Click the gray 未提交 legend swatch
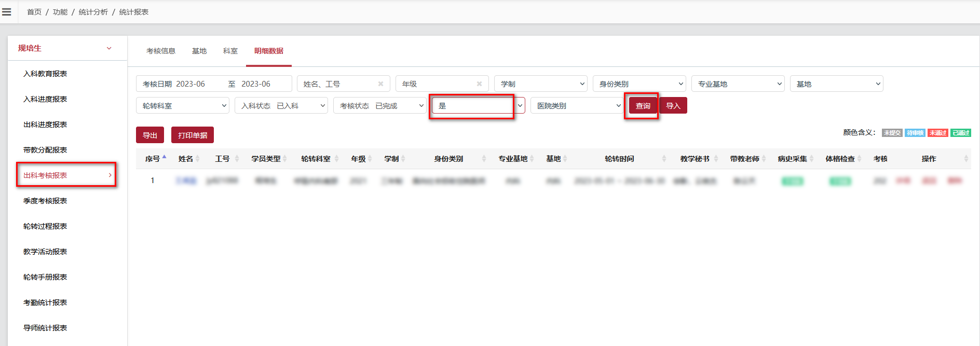The height and width of the screenshot is (346, 980). [x=892, y=133]
